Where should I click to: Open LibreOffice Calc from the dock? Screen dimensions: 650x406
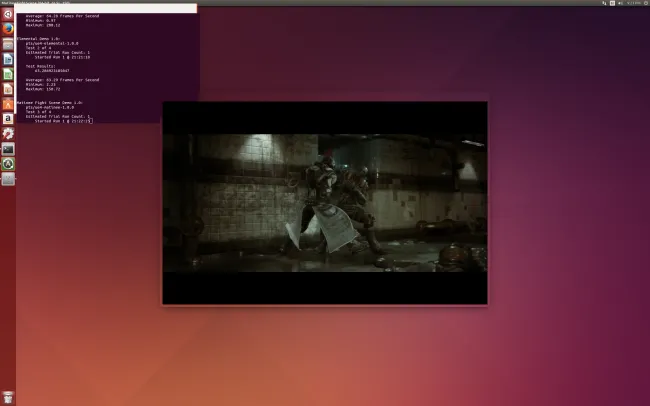tap(8, 74)
